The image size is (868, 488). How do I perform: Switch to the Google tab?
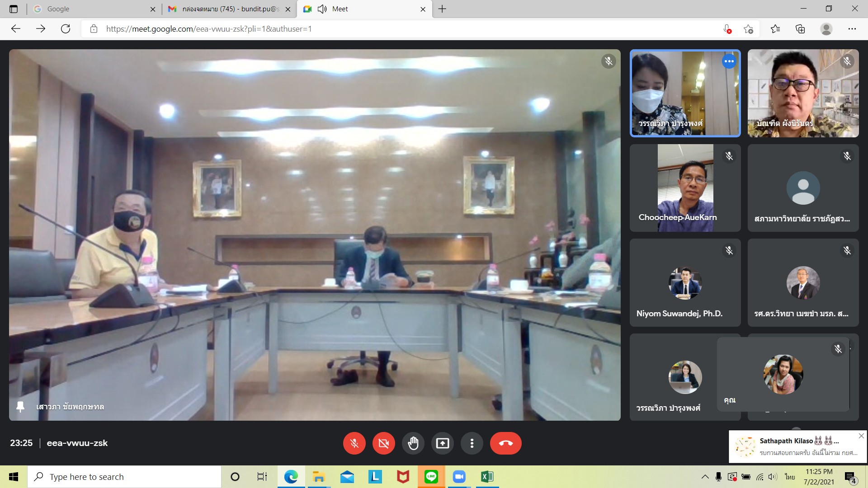pos(90,9)
